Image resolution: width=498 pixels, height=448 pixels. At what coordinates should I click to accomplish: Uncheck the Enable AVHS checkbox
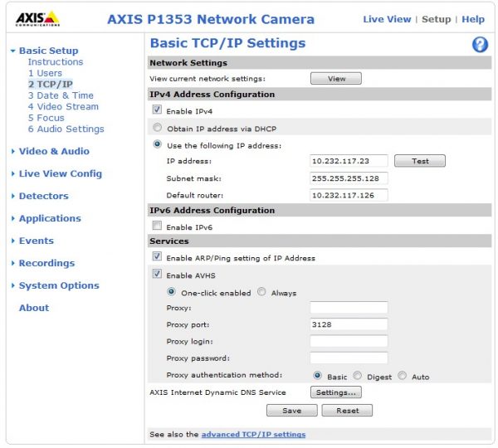(157, 275)
